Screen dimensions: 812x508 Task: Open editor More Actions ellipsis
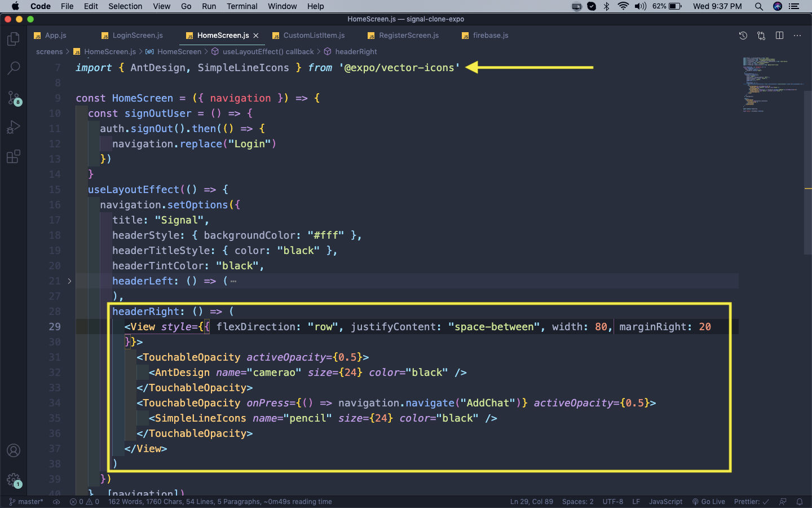pos(797,36)
